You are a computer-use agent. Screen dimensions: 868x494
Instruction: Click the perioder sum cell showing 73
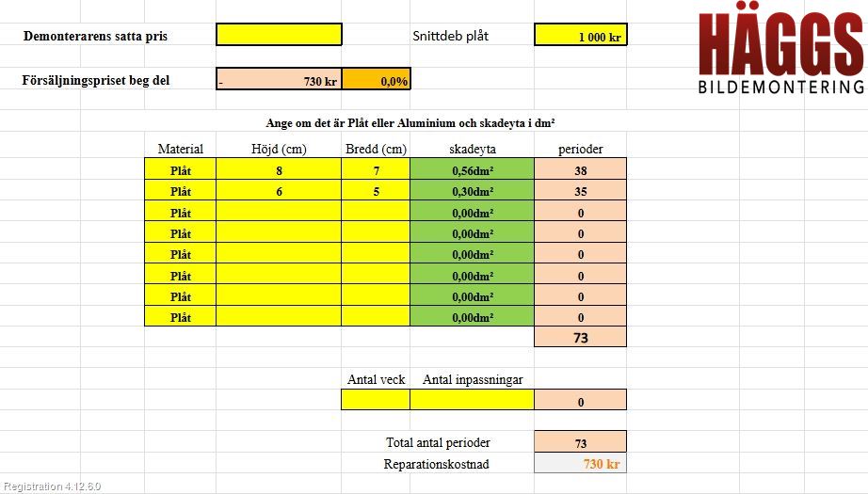pos(580,336)
